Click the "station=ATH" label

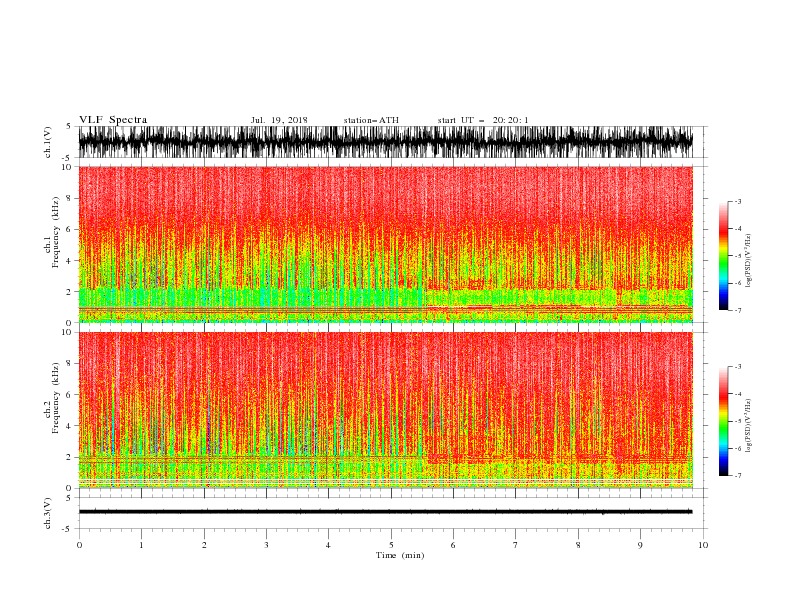coord(371,120)
